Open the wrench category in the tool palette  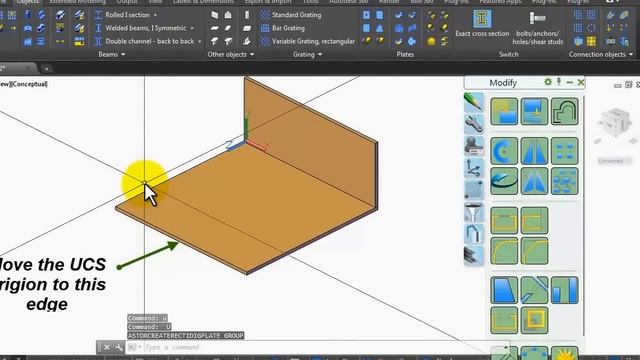tap(473, 124)
